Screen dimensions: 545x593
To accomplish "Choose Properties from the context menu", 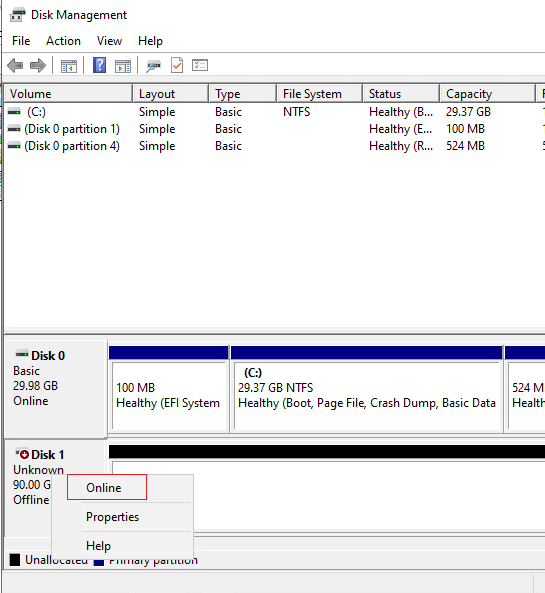I will pos(112,517).
